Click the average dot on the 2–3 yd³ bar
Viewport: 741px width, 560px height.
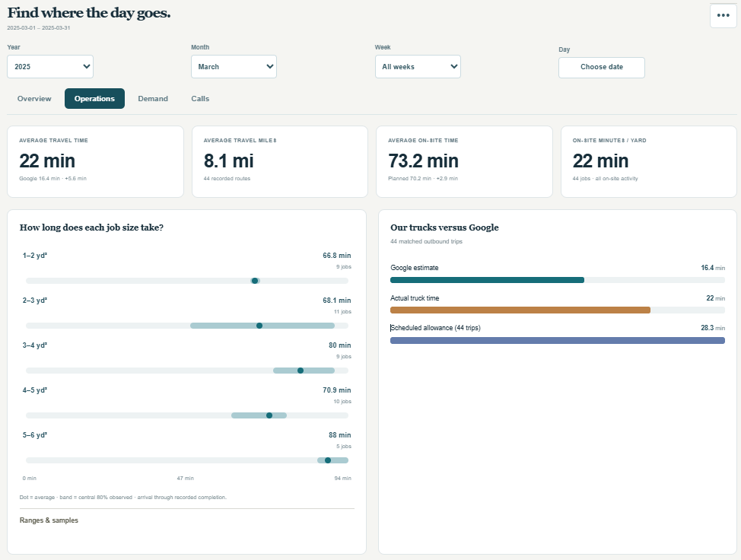point(259,326)
